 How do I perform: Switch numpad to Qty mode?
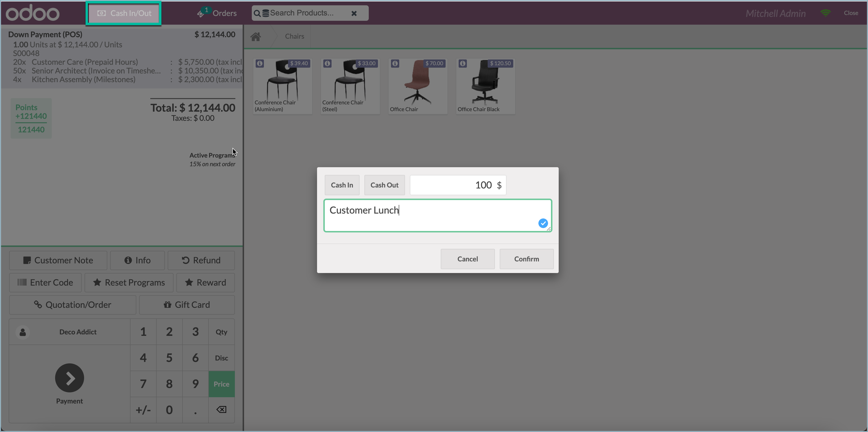221,332
